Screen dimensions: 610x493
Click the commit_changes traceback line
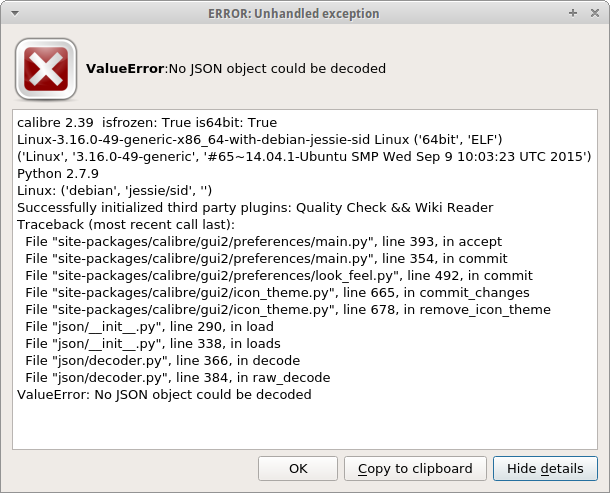(x=277, y=293)
